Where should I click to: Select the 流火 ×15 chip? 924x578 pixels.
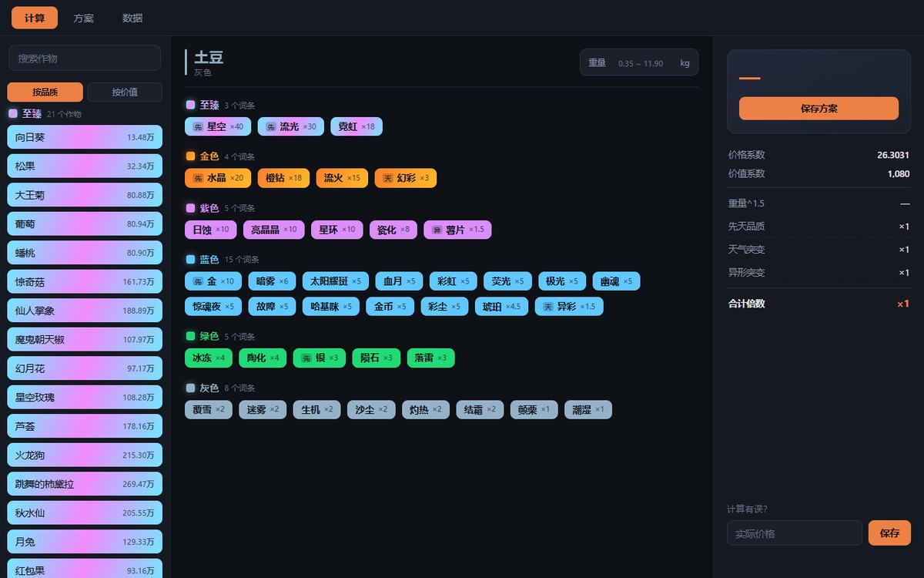pyautogui.click(x=342, y=178)
